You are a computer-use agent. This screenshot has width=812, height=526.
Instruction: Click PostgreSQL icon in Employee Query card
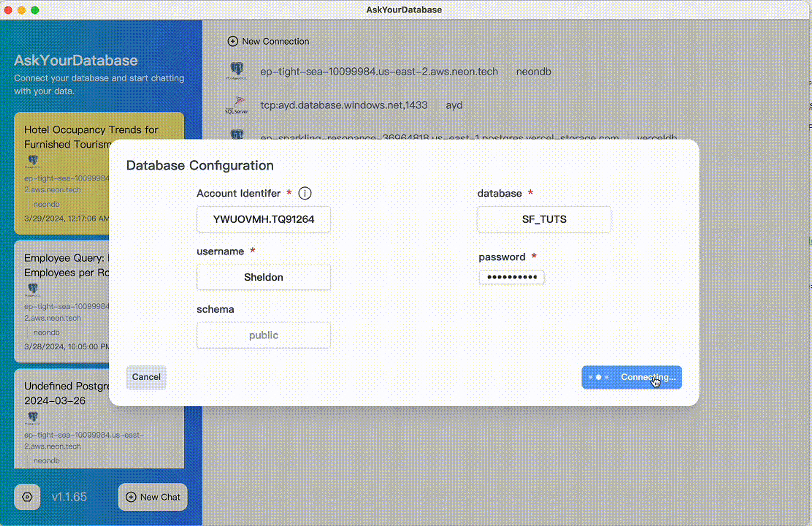point(33,289)
